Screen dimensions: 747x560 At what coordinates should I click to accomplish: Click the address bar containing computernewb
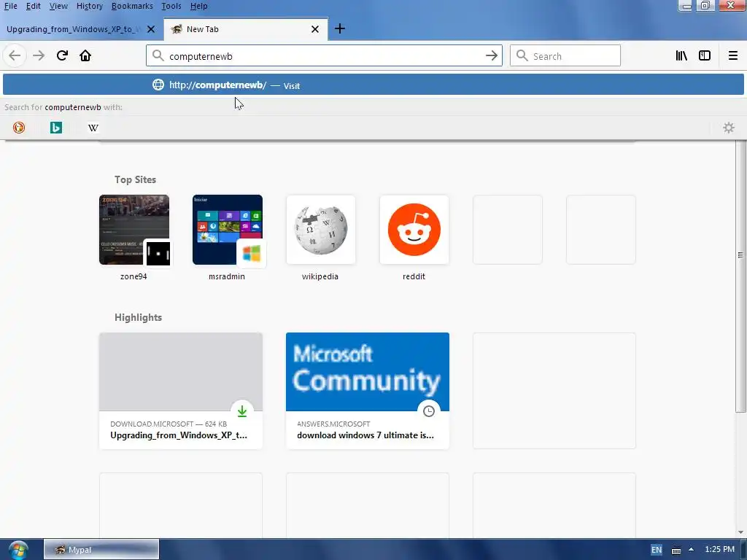(324, 56)
